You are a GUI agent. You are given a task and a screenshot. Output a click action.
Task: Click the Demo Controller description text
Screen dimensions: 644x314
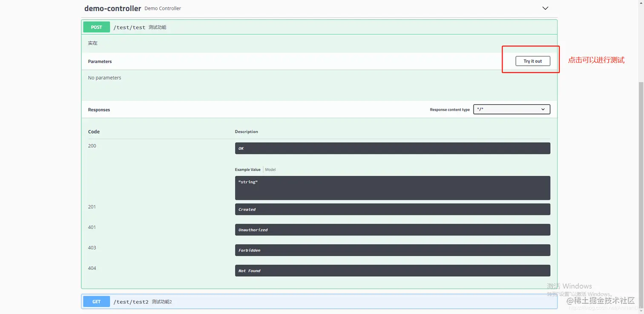click(x=163, y=9)
